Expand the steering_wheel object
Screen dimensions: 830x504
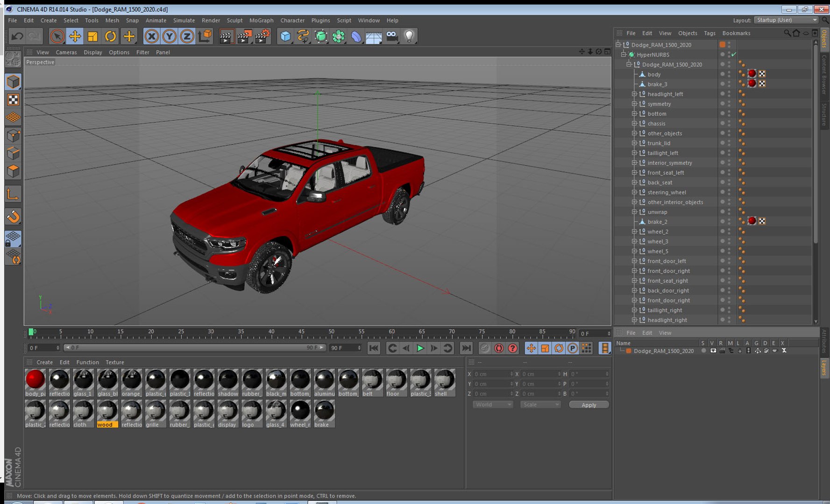(x=634, y=192)
